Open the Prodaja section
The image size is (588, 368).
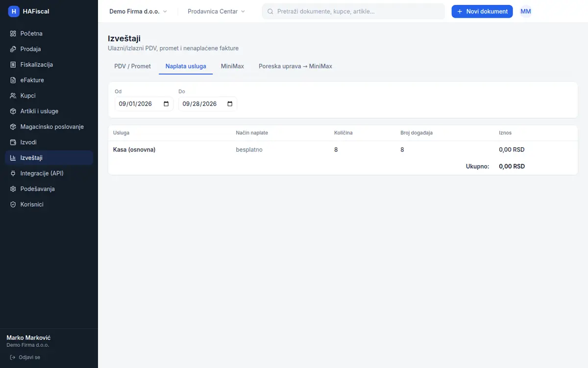[49, 49]
